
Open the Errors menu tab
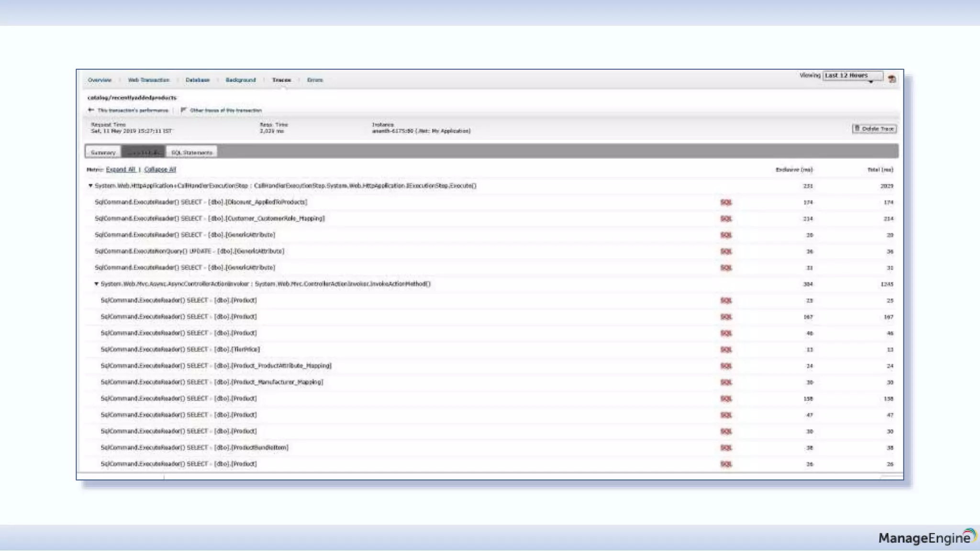[314, 80]
